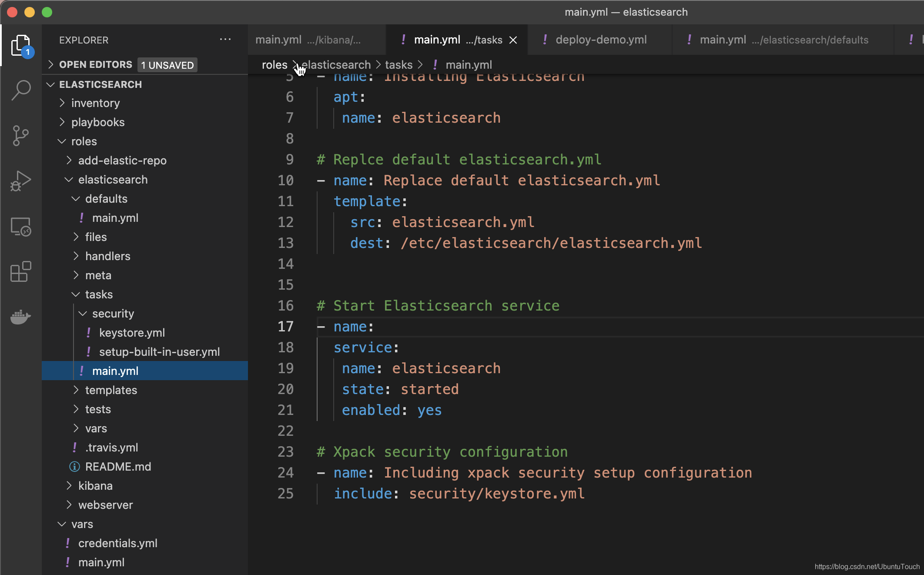Open the Remote Explorer icon
Screen dimensions: 924x575
pyautogui.click(x=20, y=227)
